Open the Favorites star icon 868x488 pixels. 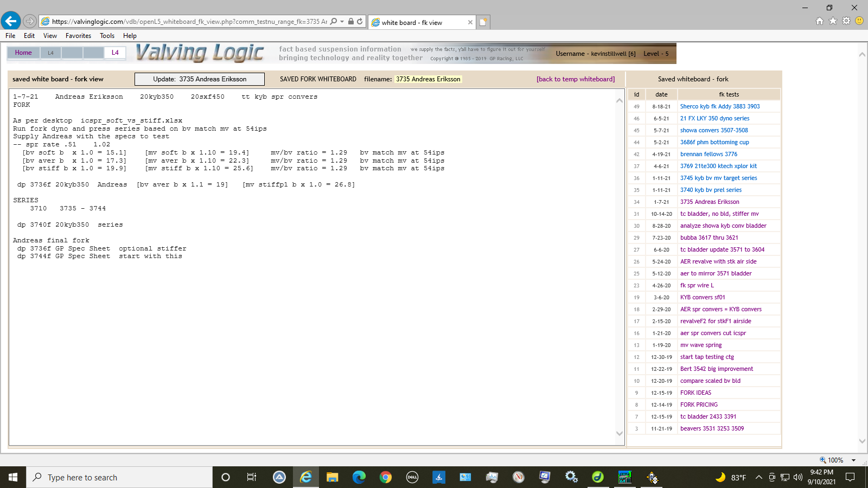(x=833, y=21)
